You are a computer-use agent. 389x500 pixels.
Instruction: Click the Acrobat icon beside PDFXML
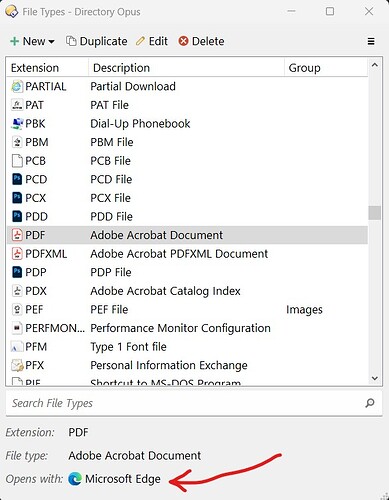(17, 254)
